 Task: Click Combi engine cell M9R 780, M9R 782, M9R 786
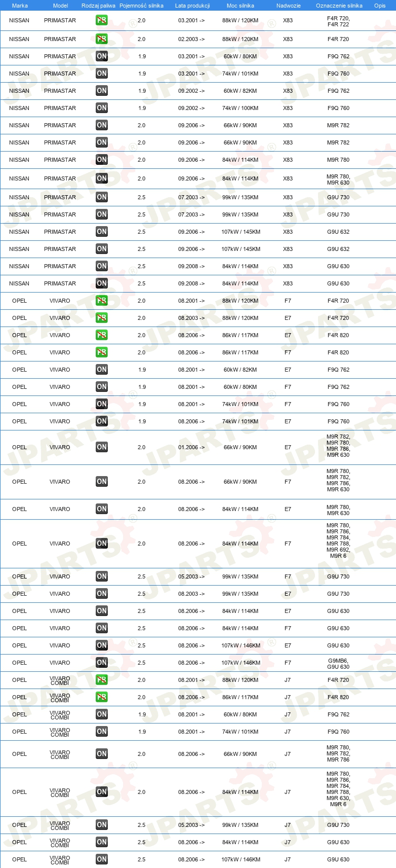338,753
